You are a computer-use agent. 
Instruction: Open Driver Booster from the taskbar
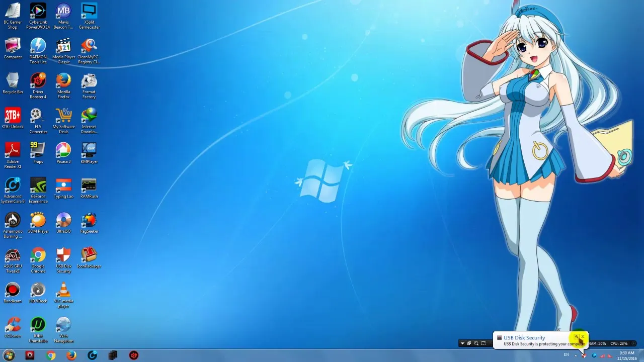point(133,355)
